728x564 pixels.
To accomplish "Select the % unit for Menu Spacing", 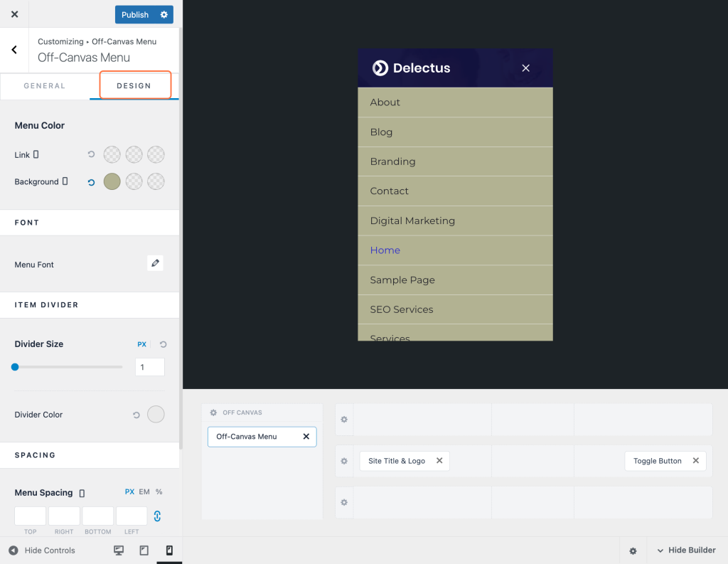I will coord(159,491).
